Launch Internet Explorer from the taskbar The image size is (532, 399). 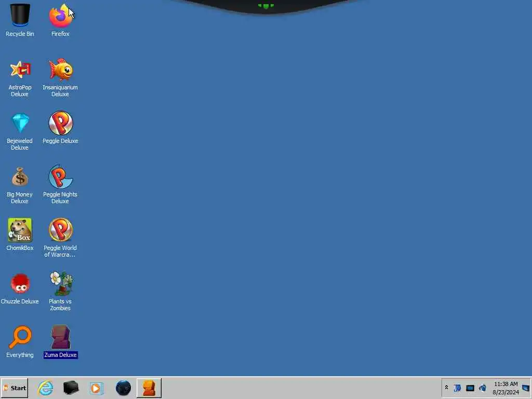click(x=46, y=388)
